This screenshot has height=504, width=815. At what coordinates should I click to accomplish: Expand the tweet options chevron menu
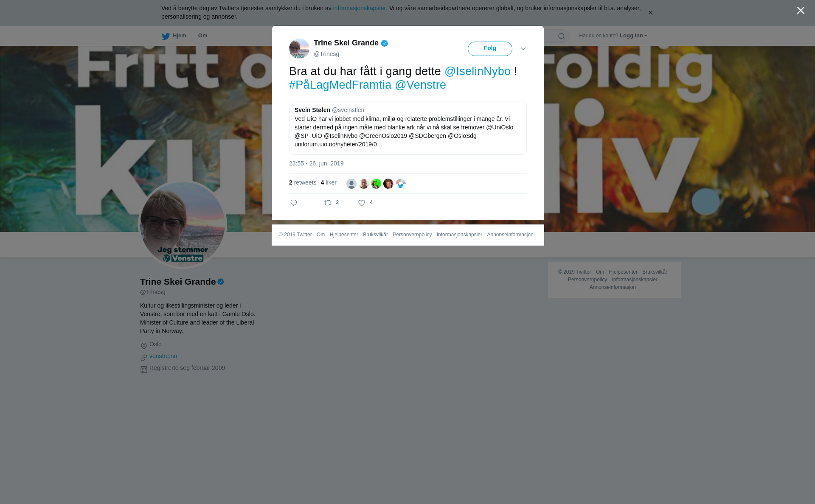[x=523, y=49]
